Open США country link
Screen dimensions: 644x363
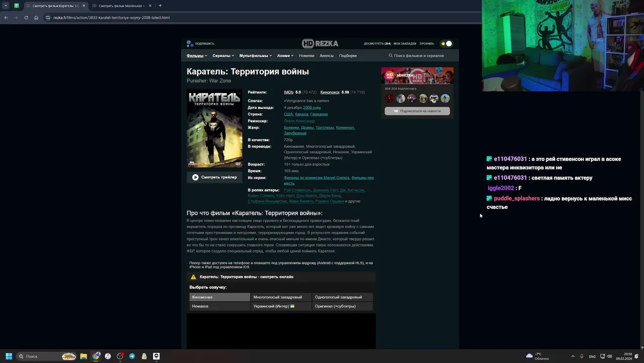point(288,114)
